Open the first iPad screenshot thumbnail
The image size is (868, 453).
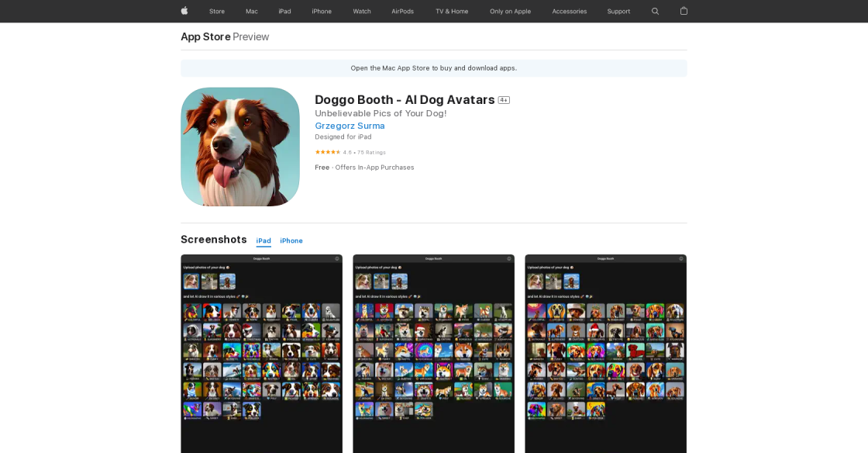(x=261, y=353)
